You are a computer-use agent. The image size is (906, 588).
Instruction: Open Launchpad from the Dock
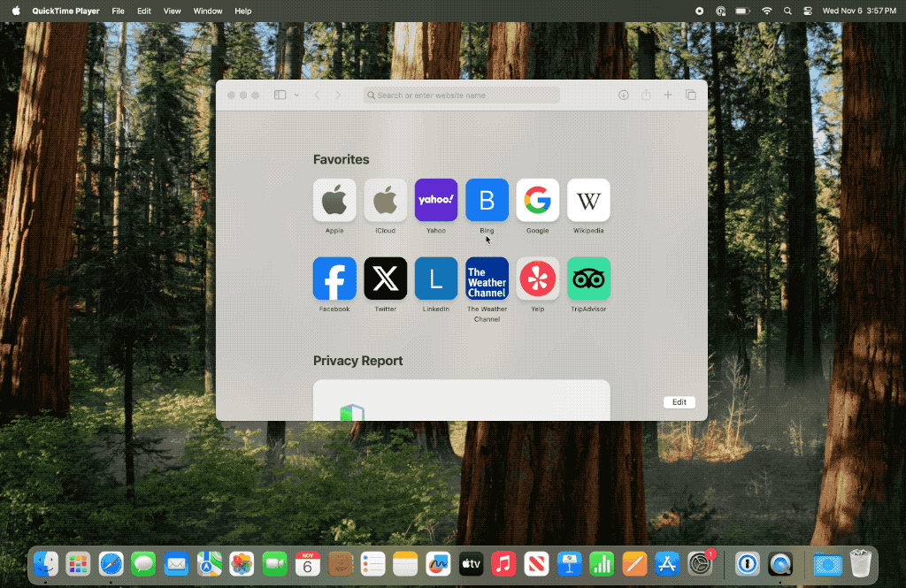pyautogui.click(x=78, y=564)
